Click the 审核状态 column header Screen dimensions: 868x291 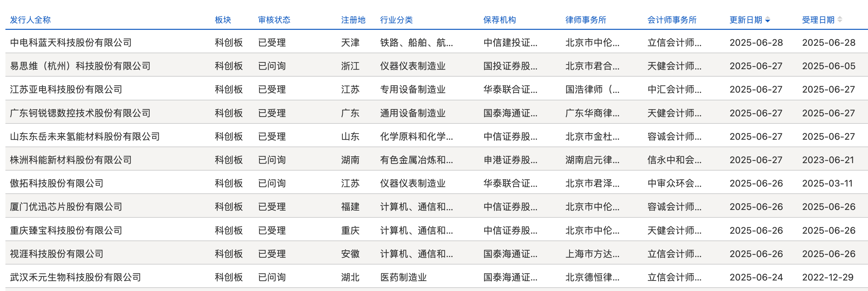click(x=274, y=20)
